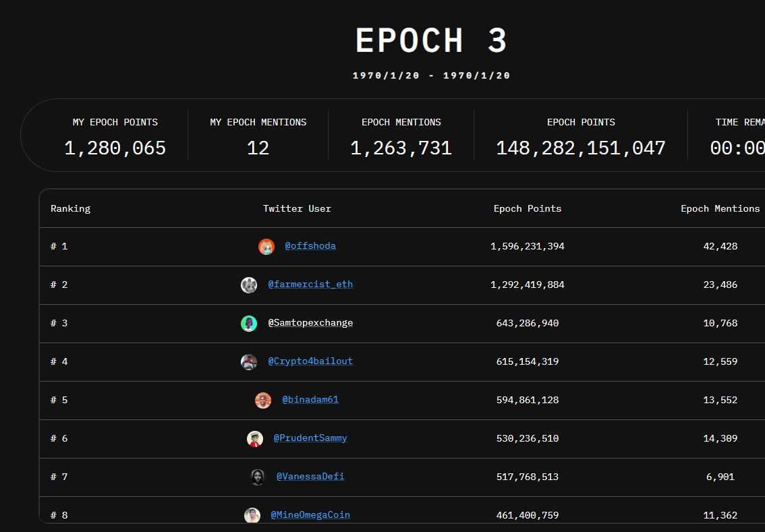Visit the @Samtopexchange profile link

pyautogui.click(x=310, y=323)
